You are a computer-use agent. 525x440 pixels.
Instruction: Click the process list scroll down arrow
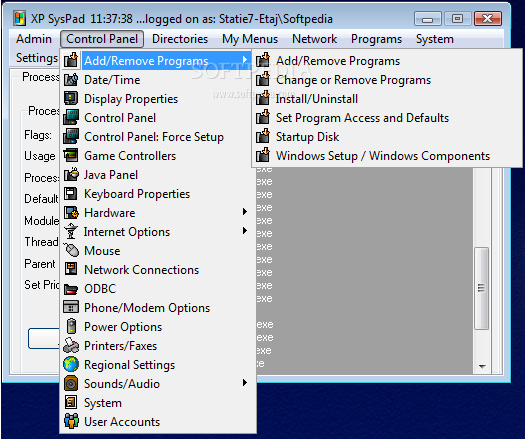point(482,366)
